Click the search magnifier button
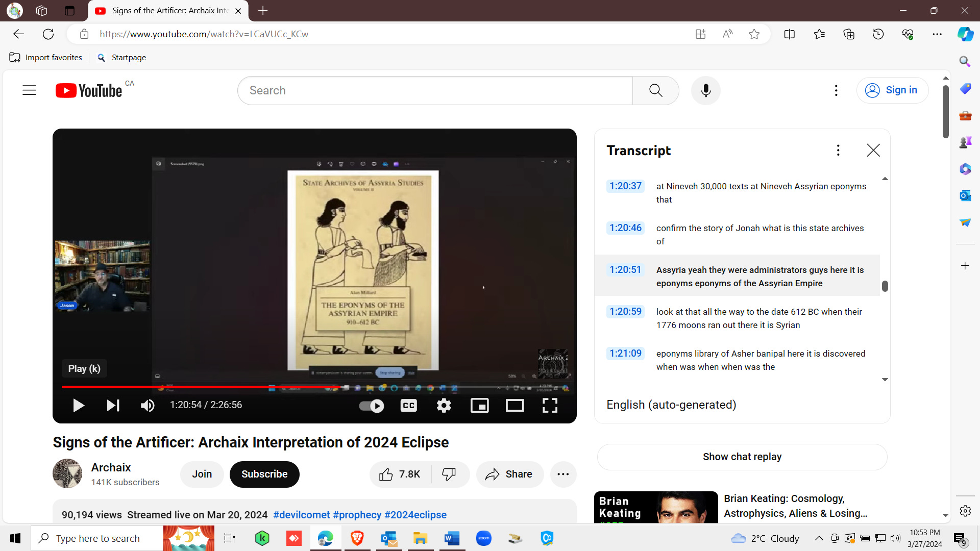Viewport: 980px width, 551px height. tap(655, 90)
